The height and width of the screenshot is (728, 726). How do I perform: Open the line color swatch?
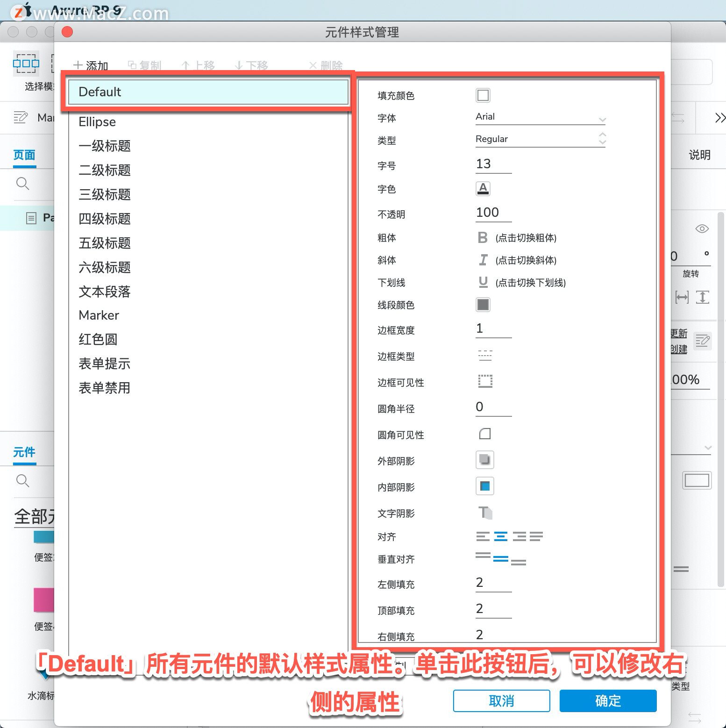(483, 305)
